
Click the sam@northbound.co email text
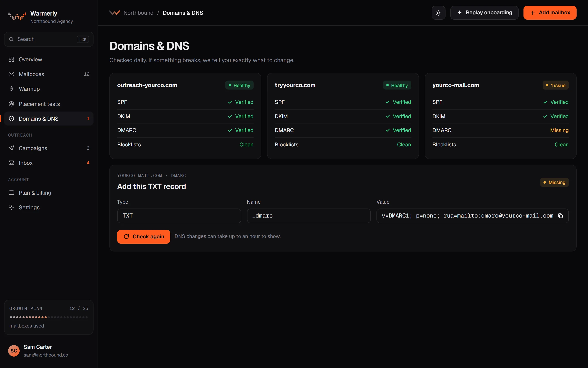click(x=46, y=355)
